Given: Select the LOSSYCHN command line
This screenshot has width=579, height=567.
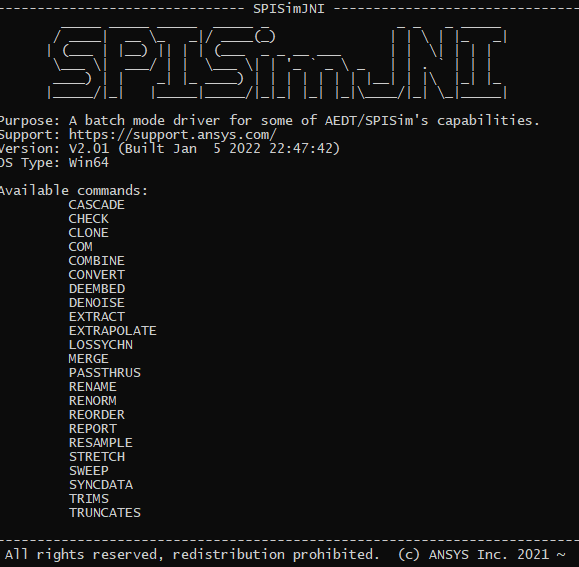Looking at the screenshot, I should point(100,345).
